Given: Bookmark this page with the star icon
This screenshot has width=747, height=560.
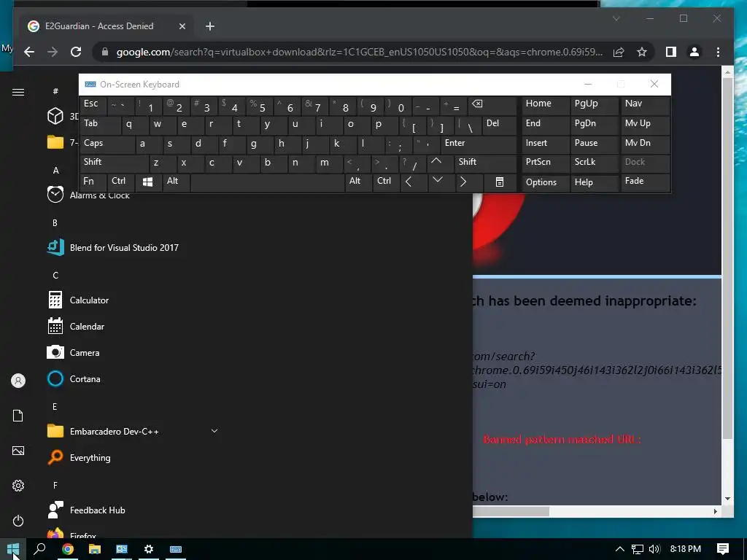Looking at the screenshot, I should [x=642, y=52].
